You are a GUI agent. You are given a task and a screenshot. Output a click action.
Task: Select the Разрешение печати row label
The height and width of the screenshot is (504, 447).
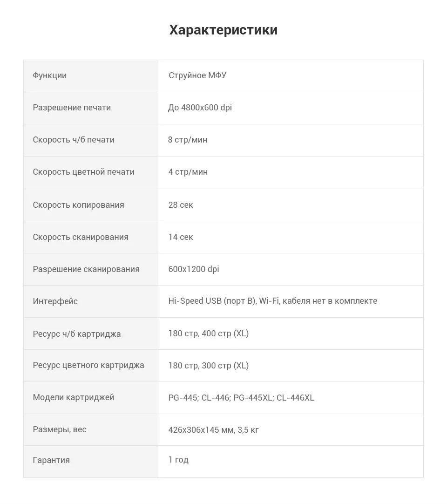72,108
